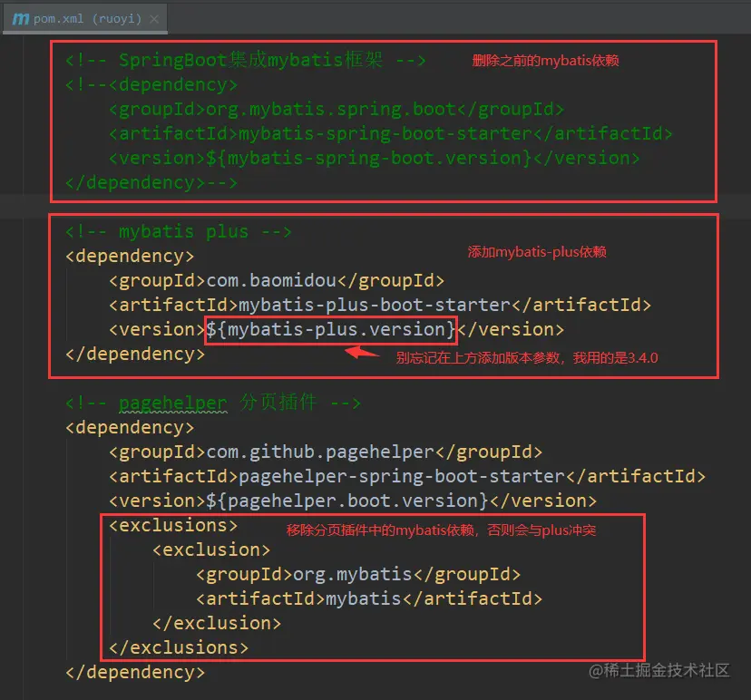The image size is (751, 700).
Task: Click the org.mybatis groupId exclusion line
Action: click(x=358, y=575)
